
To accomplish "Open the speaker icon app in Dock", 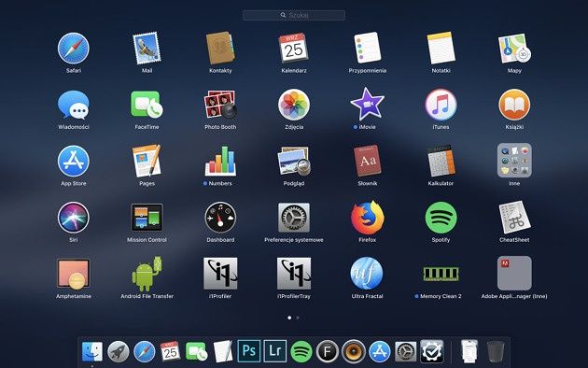I will point(353,351).
